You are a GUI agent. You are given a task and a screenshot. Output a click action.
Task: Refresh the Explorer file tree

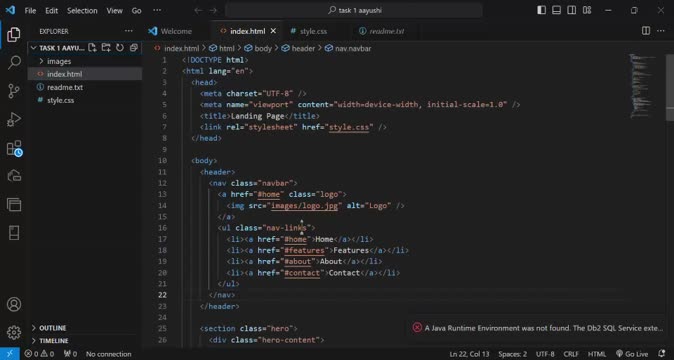tap(120, 48)
